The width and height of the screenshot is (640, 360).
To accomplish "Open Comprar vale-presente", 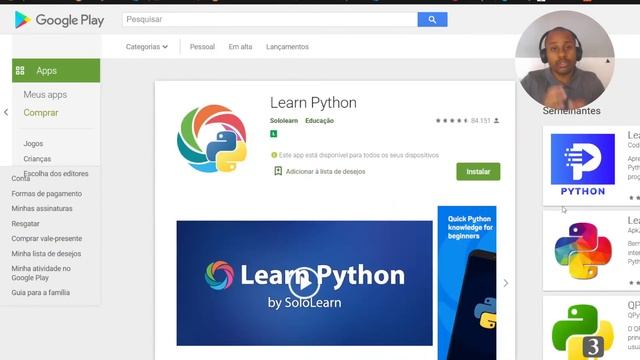I will click(47, 238).
